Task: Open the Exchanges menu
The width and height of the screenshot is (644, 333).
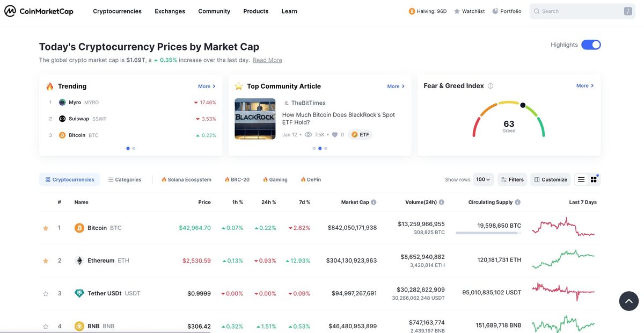Action: point(170,11)
